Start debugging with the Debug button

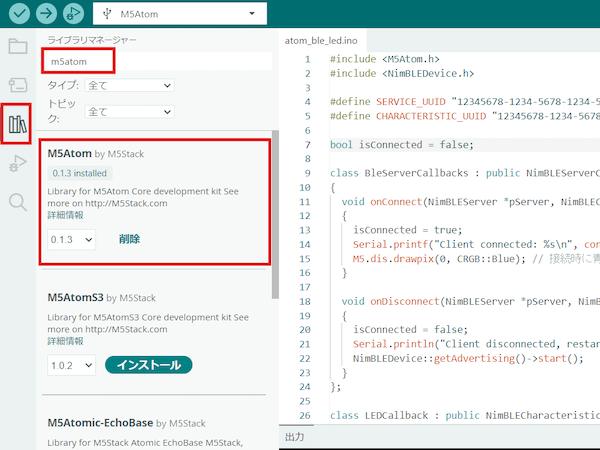click(75, 14)
